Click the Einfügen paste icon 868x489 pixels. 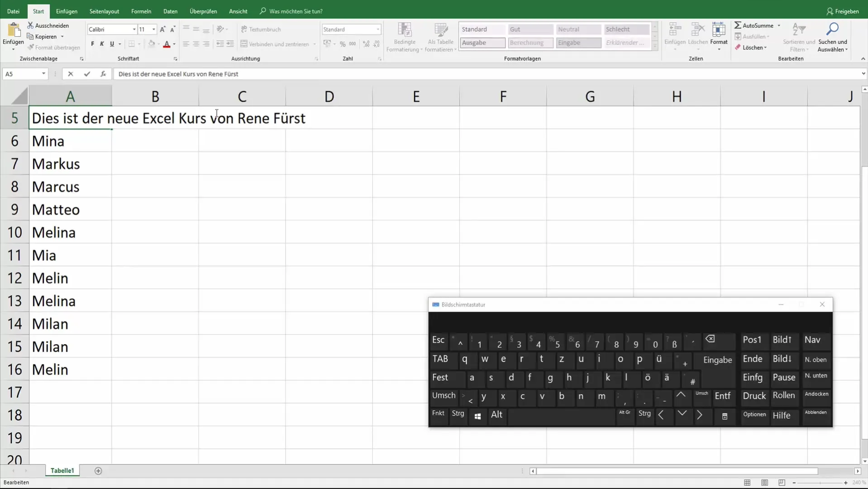(14, 30)
